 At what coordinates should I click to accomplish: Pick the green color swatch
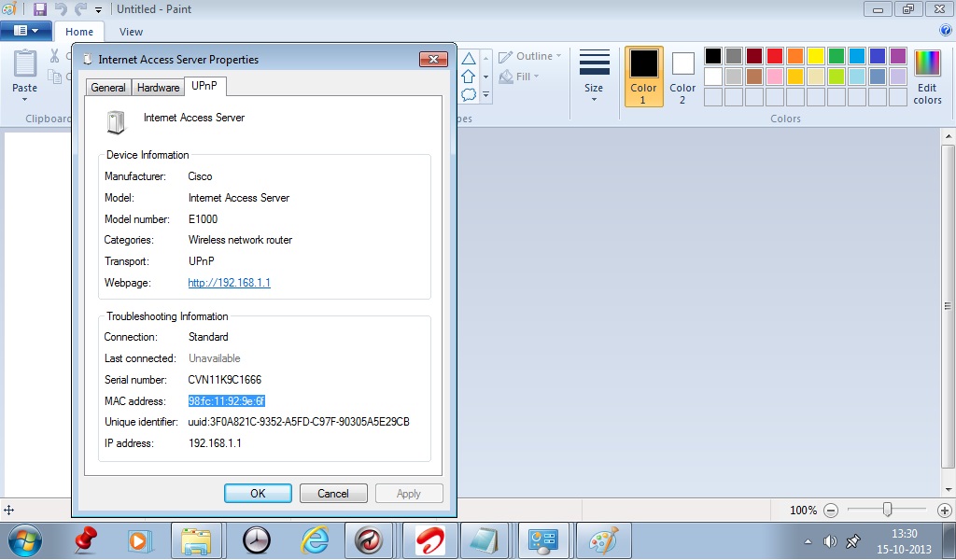(x=836, y=56)
